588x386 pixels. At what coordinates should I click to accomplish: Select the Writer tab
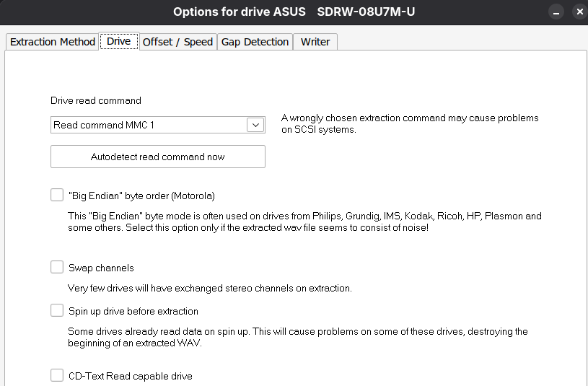click(x=315, y=42)
